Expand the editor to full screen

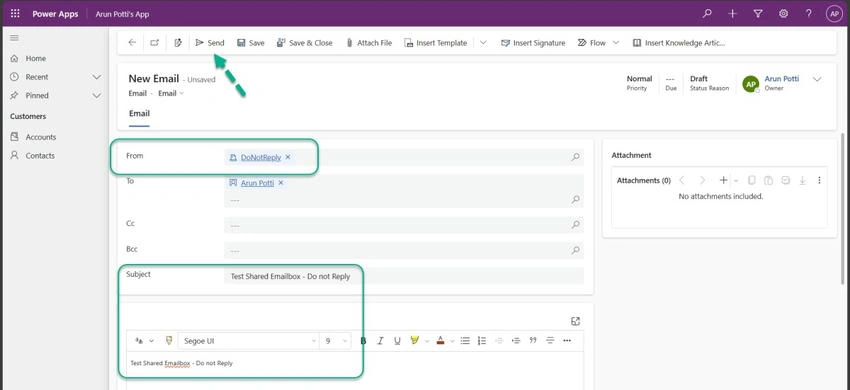(x=576, y=322)
